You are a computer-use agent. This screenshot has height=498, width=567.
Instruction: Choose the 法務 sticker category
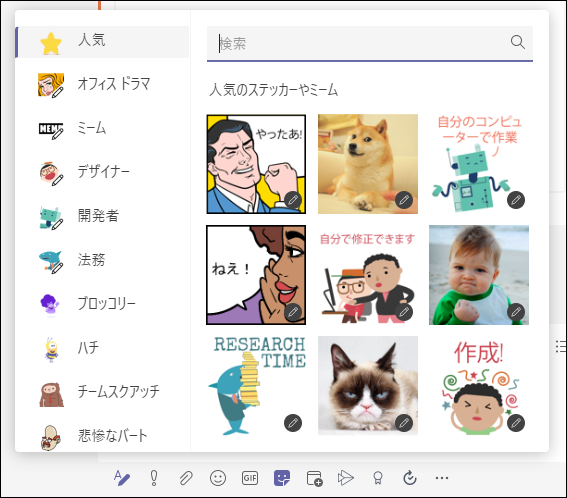[102, 260]
